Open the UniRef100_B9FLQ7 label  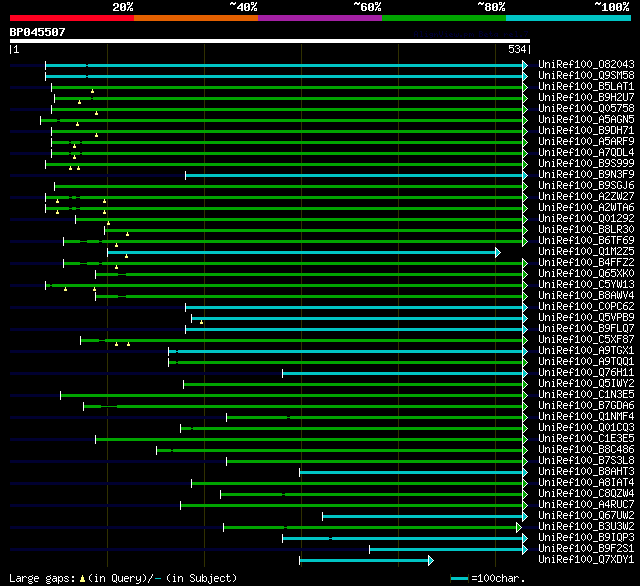tap(586, 329)
